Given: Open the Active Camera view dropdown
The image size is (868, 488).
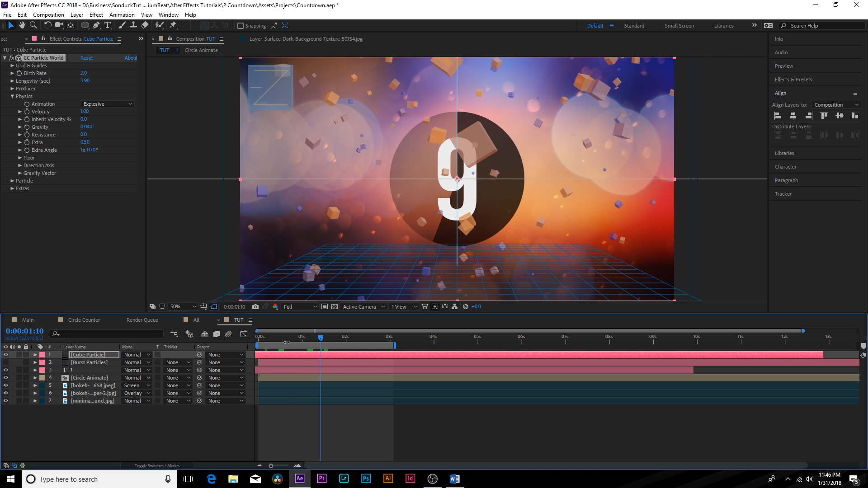Looking at the screenshot, I should [x=362, y=306].
